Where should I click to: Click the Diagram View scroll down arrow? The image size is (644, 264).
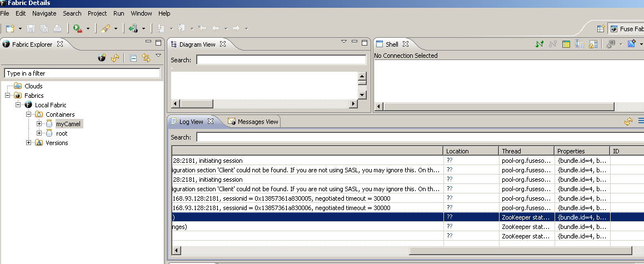[x=362, y=95]
